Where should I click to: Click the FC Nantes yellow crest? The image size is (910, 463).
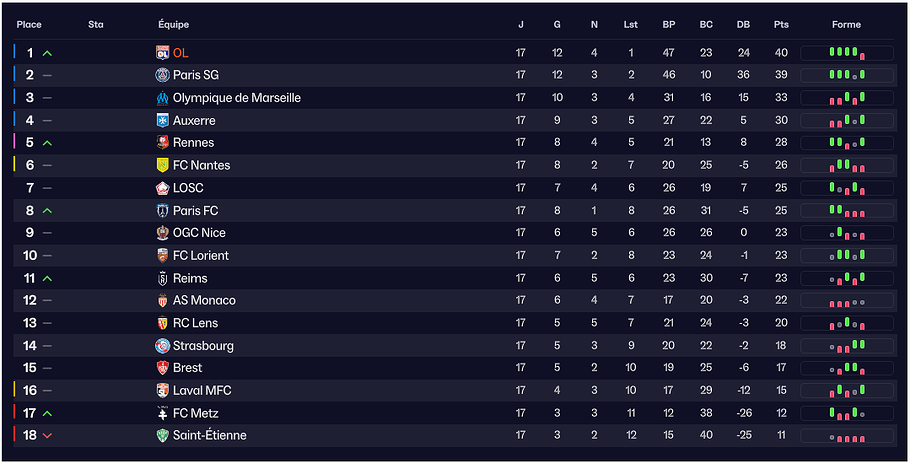162,165
